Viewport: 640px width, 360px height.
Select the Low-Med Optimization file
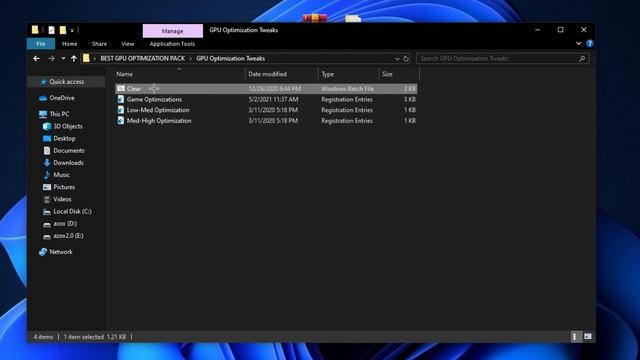click(266, 110)
